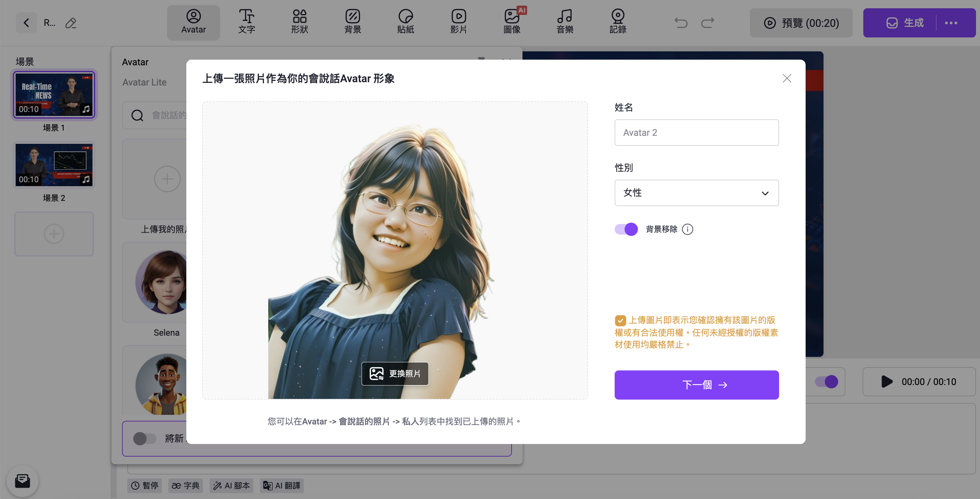Select the Avatar tab in toolbar
The image size is (980, 499).
(x=193, y=22)
